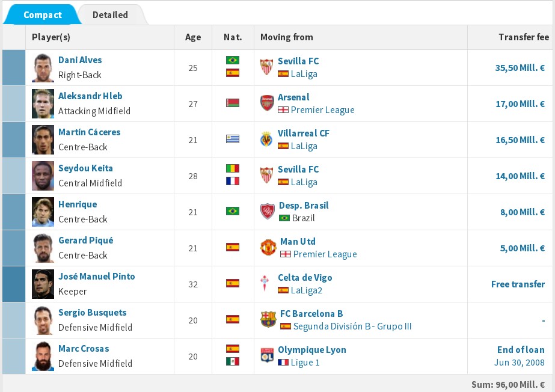Open the Premier League link under Arsenal
Image resolution: width=555 pixels, height=392 pixels.
point(322,110)
